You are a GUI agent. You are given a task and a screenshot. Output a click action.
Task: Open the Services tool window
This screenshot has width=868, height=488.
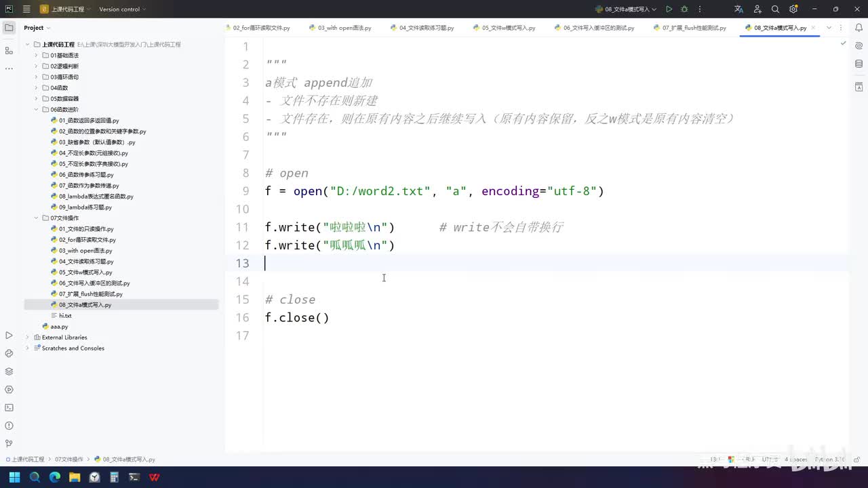point(9,390)
